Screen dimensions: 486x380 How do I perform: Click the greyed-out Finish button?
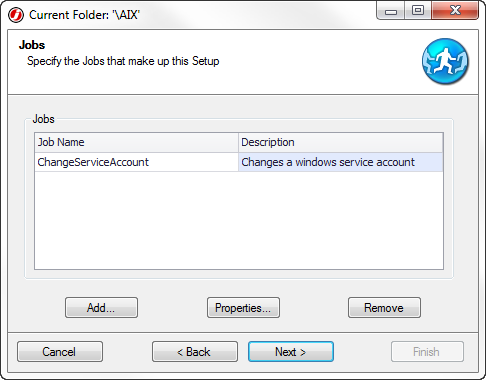pyautogui.click(x=427, y=352)
